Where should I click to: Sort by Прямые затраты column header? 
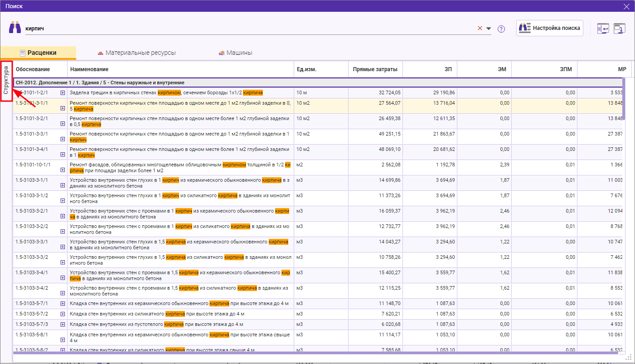(x=375, y=69)
